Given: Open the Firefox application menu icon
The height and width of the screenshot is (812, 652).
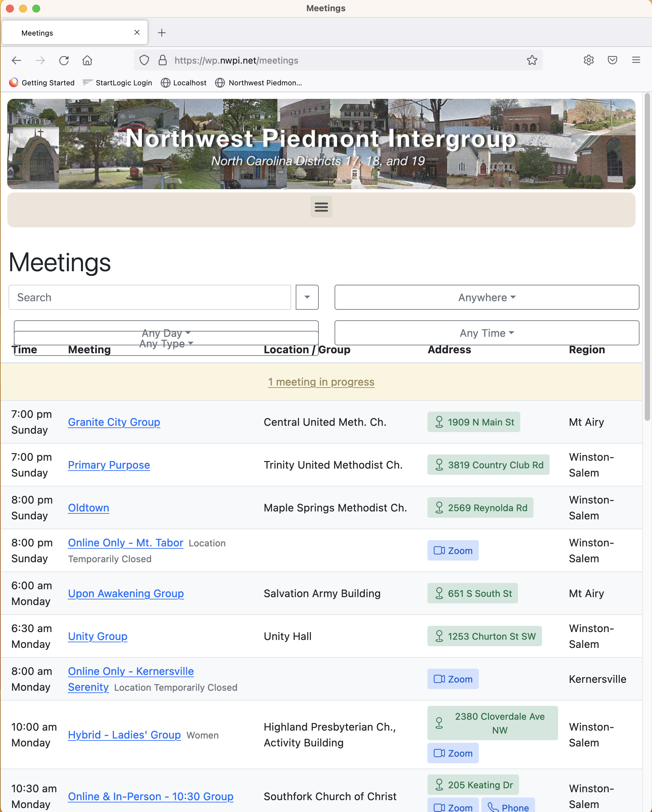Looking at the screenshot, I should [x=636, y=60].
